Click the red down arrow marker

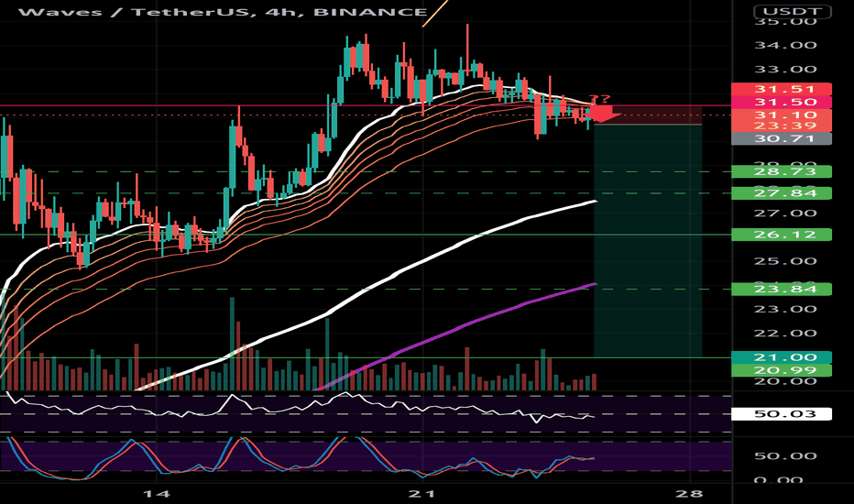603,113
